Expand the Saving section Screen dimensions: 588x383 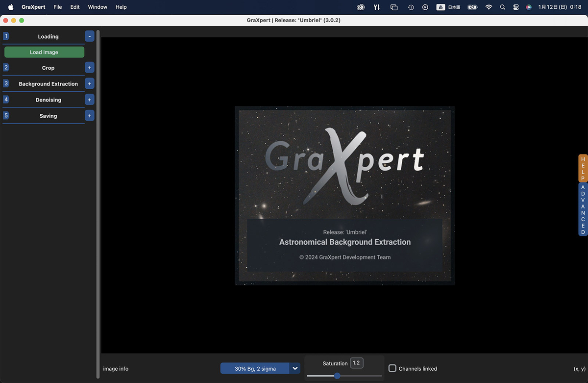tap(89, 116)
